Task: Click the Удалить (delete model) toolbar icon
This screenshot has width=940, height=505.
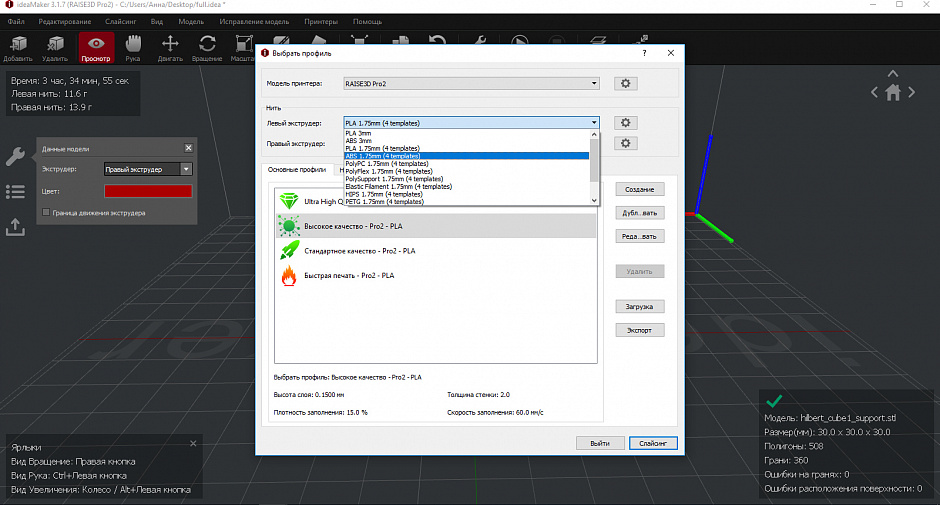Action: (55, 48)
